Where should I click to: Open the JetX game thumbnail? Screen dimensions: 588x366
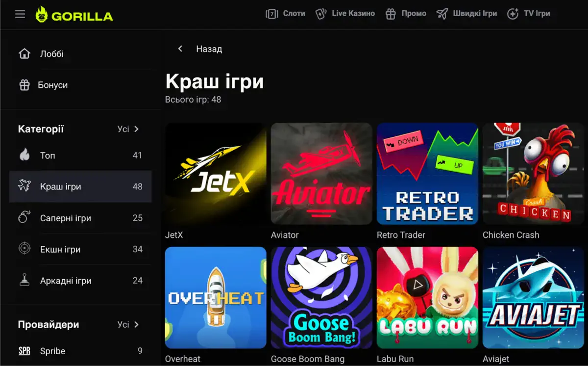tap(216, 174)
